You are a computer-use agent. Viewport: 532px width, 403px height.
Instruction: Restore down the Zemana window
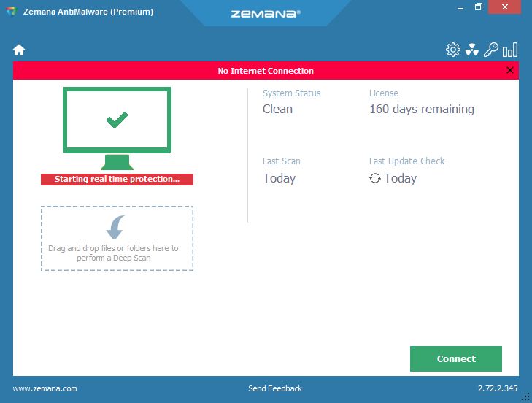click(479, 7)
